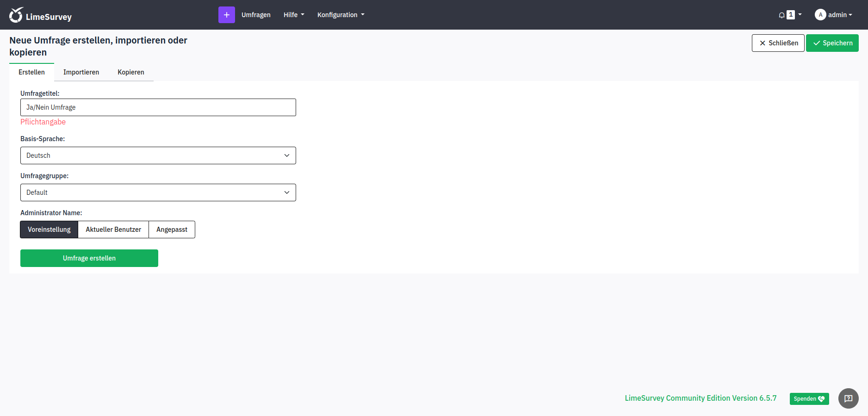
Task: Select Aktueller Benutzer administrator option
Action: (x=113, y=230)
